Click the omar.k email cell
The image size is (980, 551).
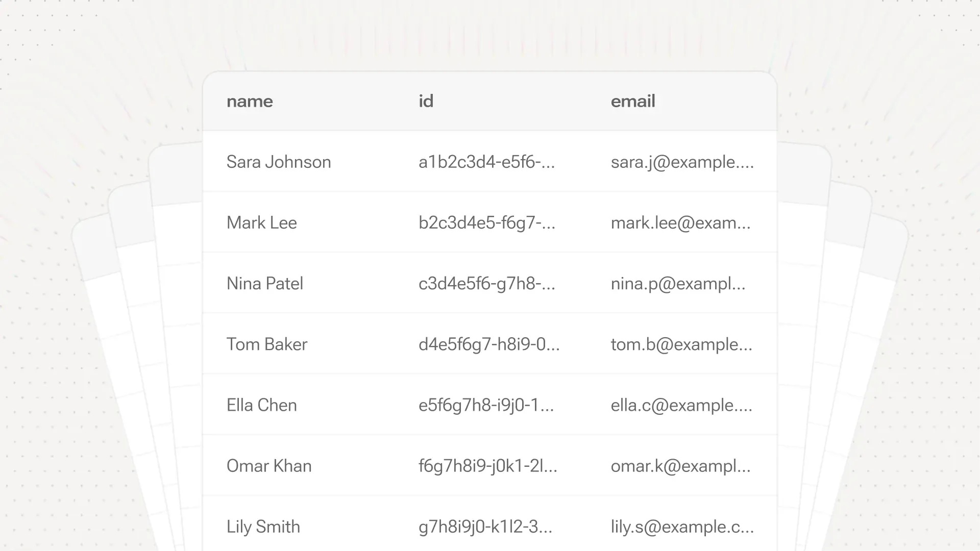pos(680,466)
